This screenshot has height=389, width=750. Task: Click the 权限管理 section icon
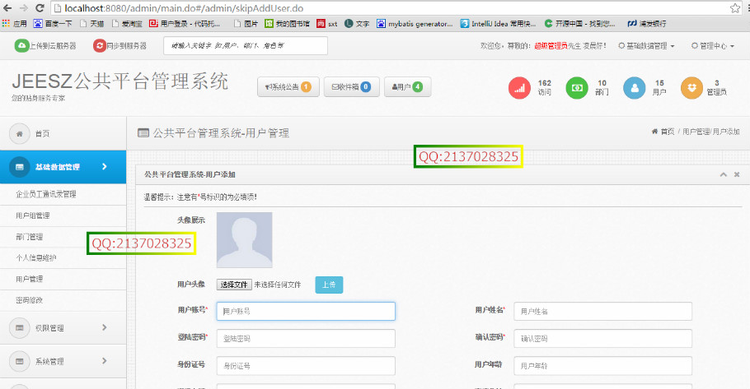[20, 328]
